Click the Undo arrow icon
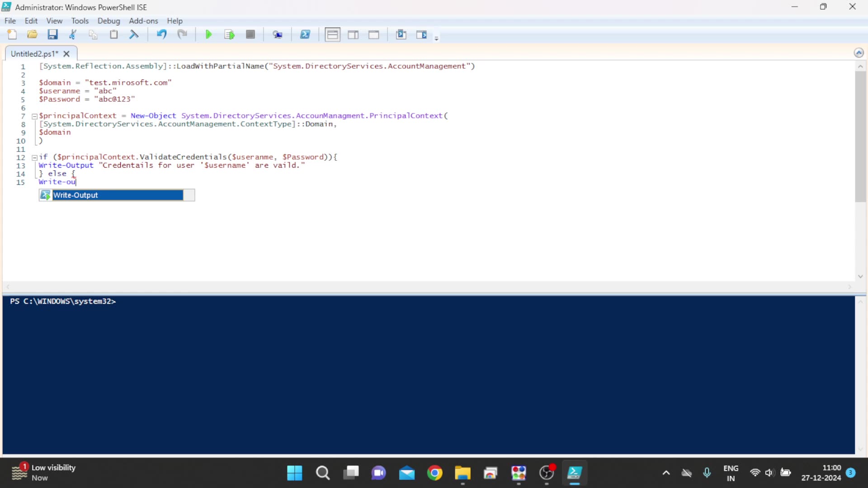This screenshot has height=488, width=868. pyautogui.click(x=161, y=35)
